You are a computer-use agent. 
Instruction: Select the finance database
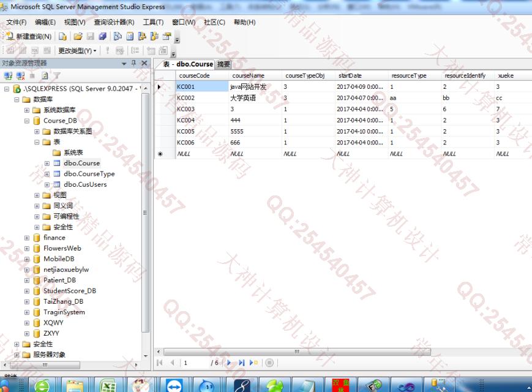(54, 238)
